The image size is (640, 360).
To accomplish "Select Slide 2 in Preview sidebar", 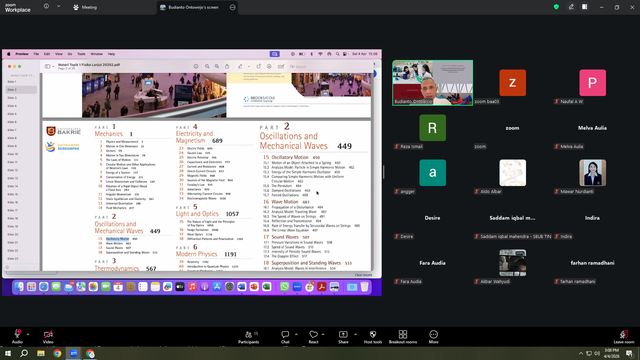I will point(21,89).
